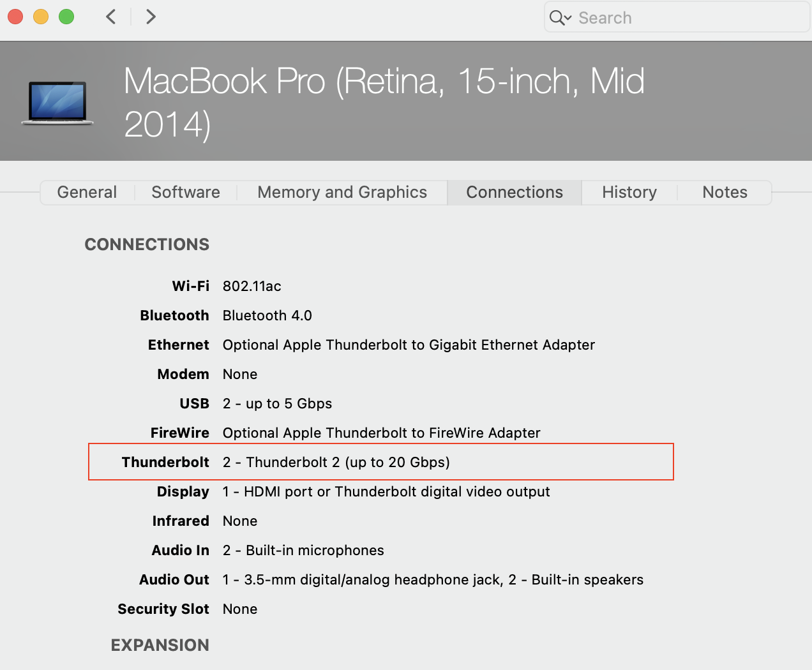
Task: Open the Memory and Graphics tab
Action: click(x=342, y=192)
